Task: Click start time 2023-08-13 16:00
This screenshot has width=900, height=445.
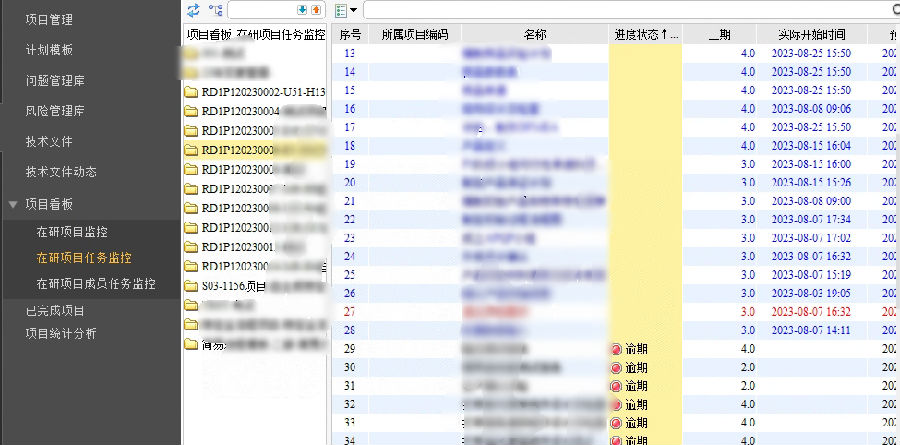Action: [811, 164]
